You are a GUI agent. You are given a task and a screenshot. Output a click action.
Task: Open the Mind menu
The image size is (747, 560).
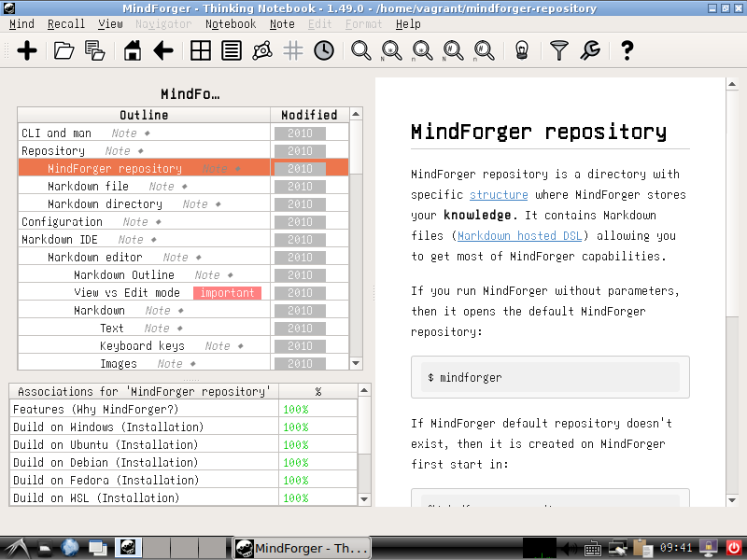[x=21, y=24]
